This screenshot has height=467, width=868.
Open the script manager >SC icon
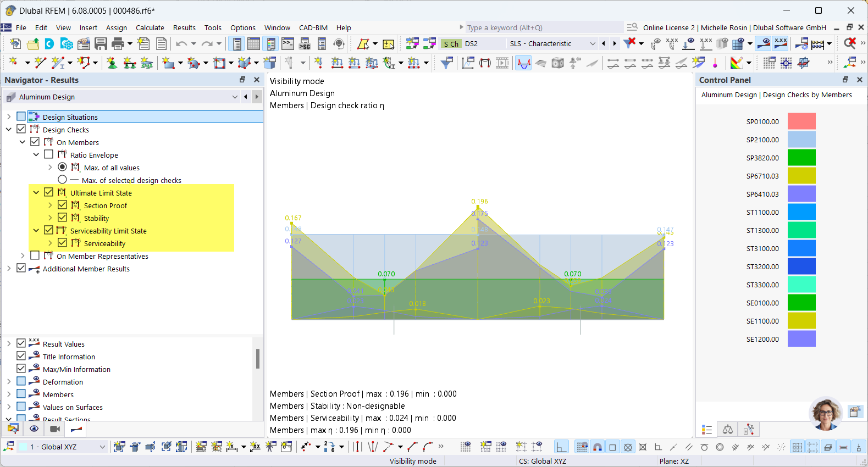pos(305,43)
